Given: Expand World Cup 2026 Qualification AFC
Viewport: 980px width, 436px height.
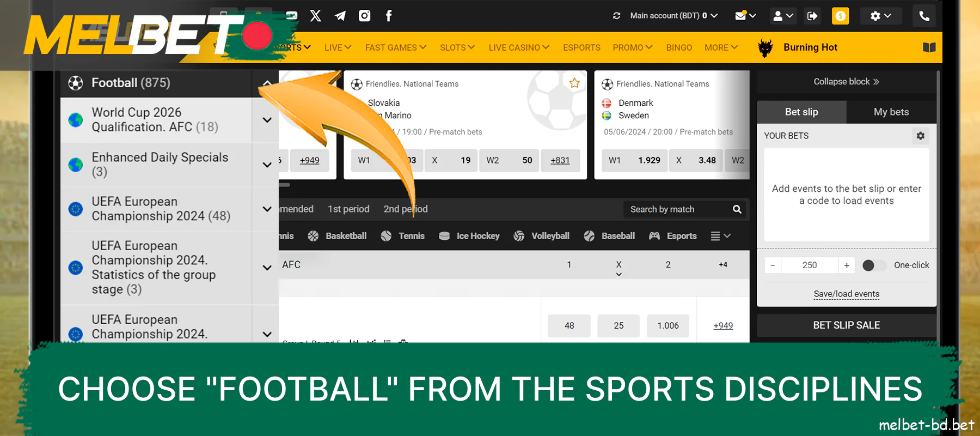Looking at the screenshot, I should tap(267, 120).
